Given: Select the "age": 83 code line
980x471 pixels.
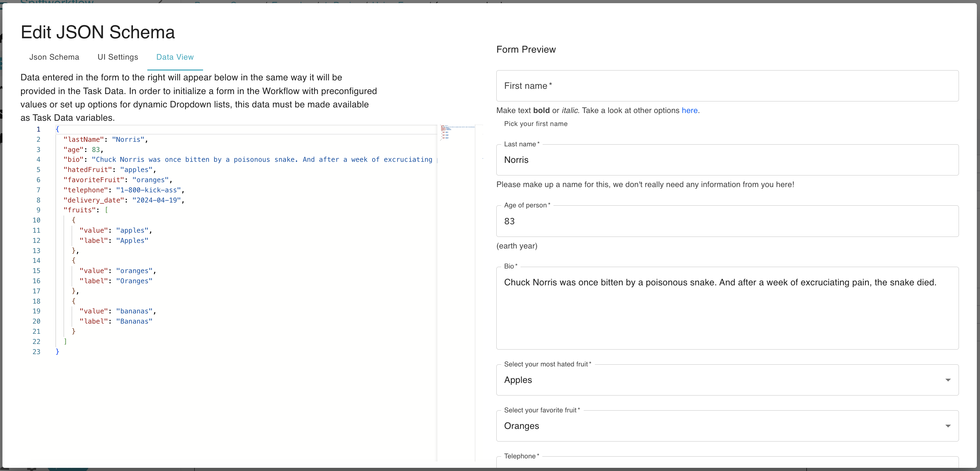Looking at the screenshot, I should pyautogui.click(x=83, y=150).
